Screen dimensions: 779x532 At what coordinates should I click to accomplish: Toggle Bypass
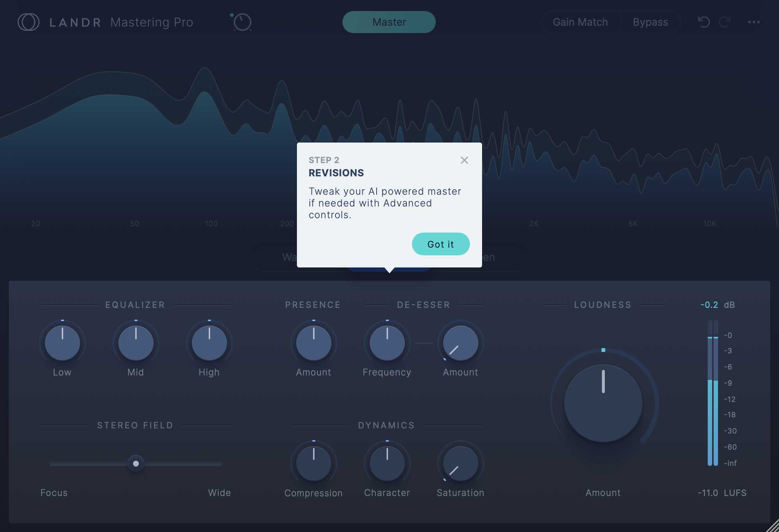[650, 22]
